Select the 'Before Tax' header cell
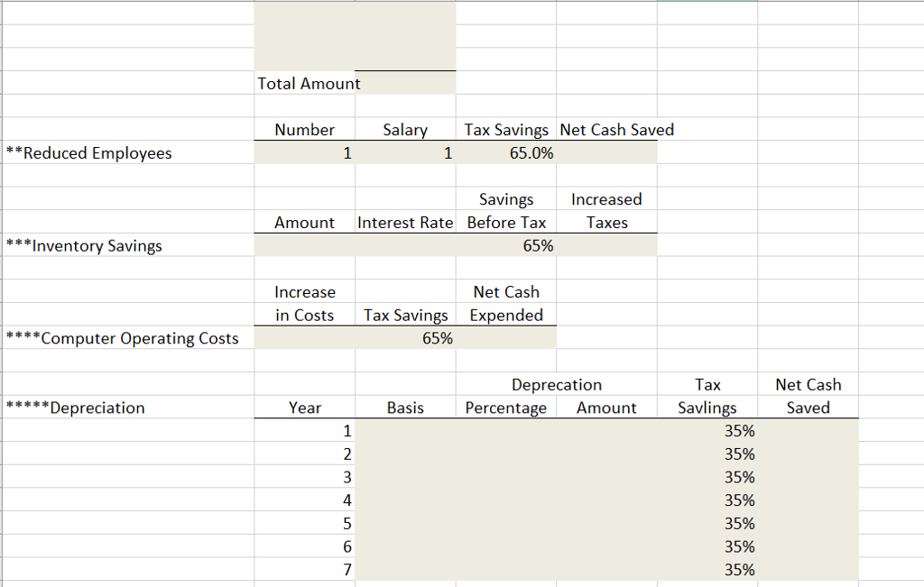 click(x=506, y=223)
